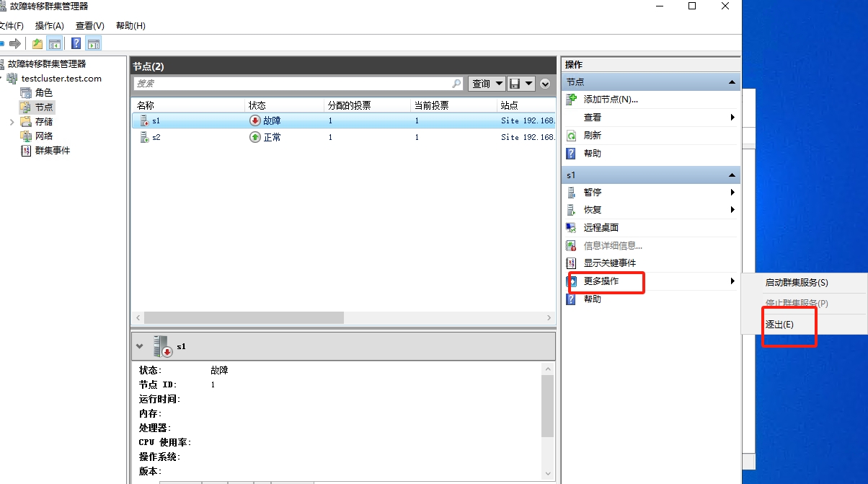Open the 帮助(H) menu
Image resolution: width=868 pixels, height=484 pixels.
click(x=130, y=25)
